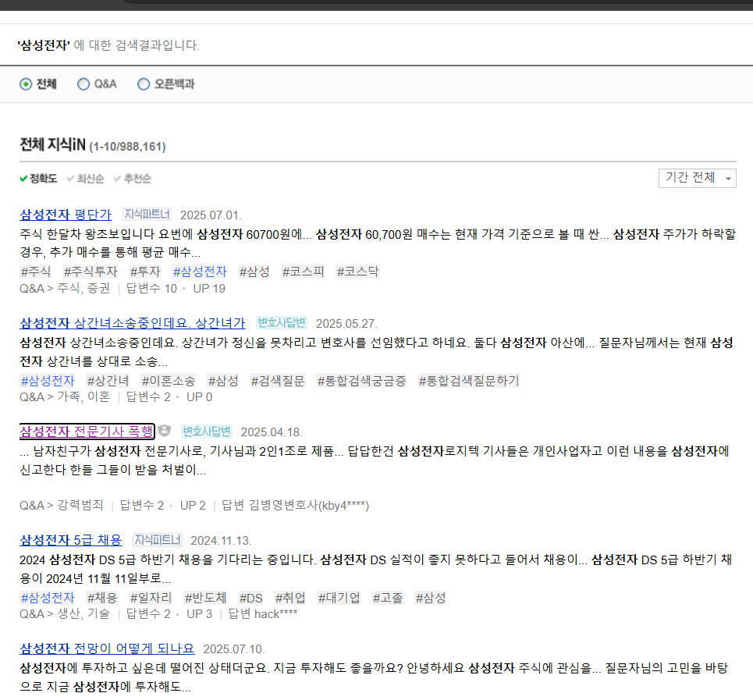Click the #고졸 tag
This screenshot has width=753, height=700.
388,598
